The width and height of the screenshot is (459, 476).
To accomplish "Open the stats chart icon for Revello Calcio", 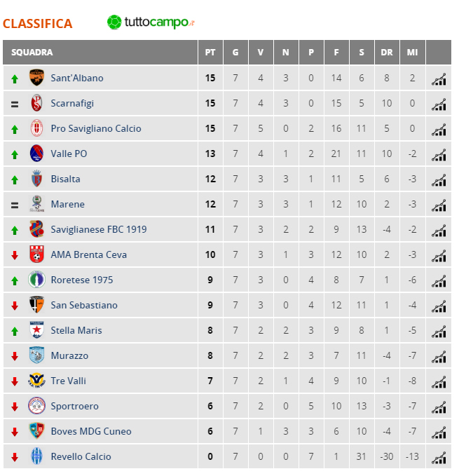I will [439, 458].
